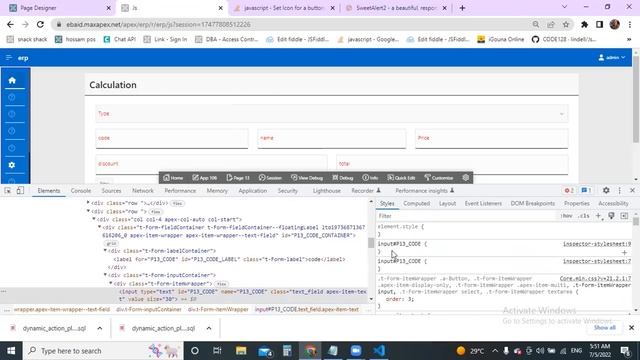
Task: Click View Debug in developer toolbar
Action: pos(307,178)
